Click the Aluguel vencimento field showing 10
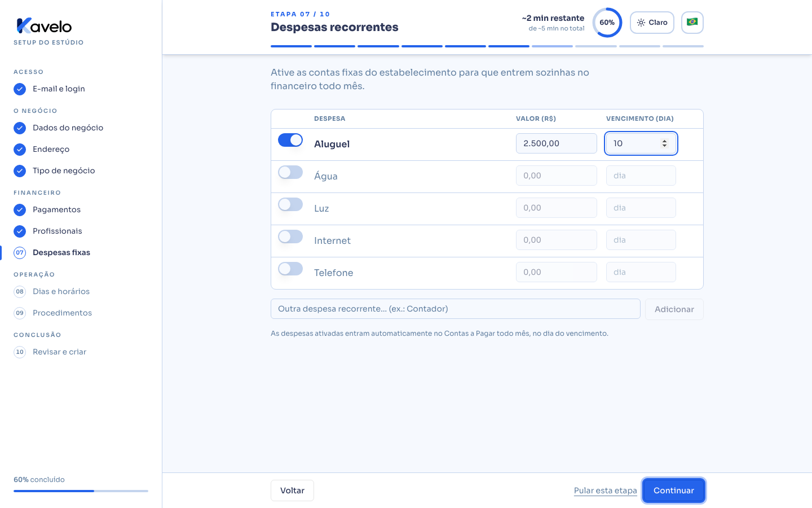Image resolution: width=812 pixels, height=508 pixels. click(641, 143)
